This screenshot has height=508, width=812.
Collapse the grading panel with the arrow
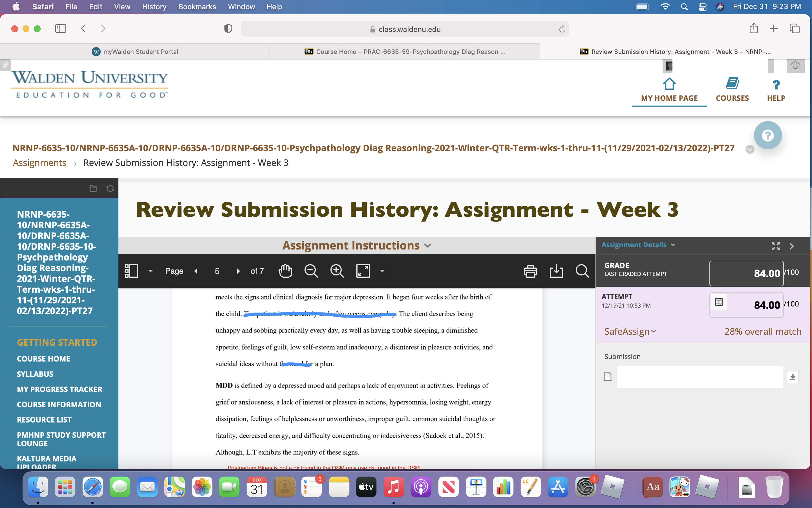(x=791, y=246)
